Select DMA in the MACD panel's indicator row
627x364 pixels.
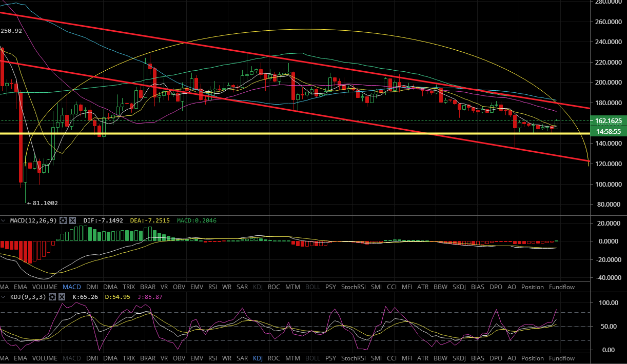point(110,287)
